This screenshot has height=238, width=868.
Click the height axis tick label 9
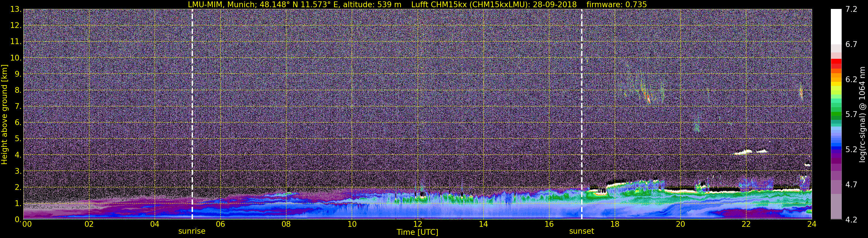(18, 74)
